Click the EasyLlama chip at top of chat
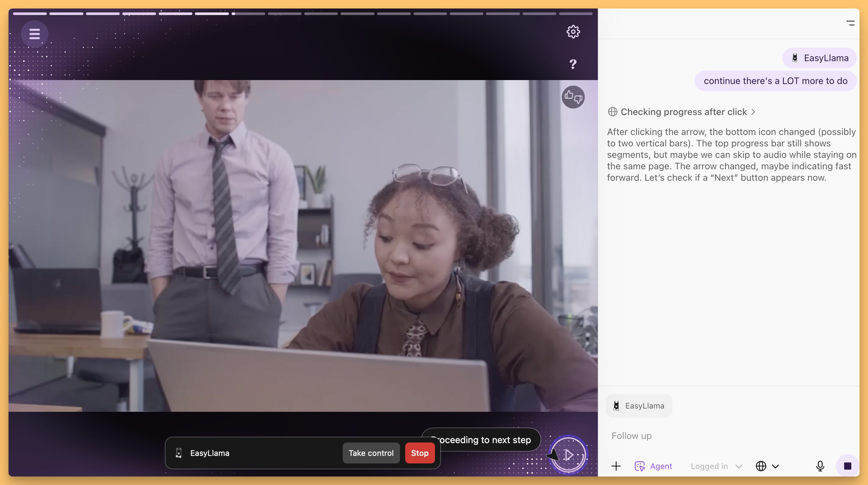 pos(820,58)
